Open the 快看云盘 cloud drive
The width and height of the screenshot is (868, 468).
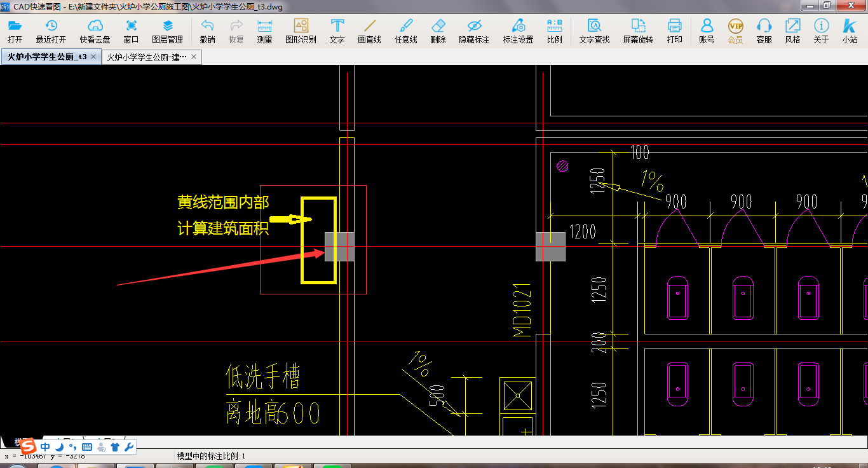click(95, 31)
